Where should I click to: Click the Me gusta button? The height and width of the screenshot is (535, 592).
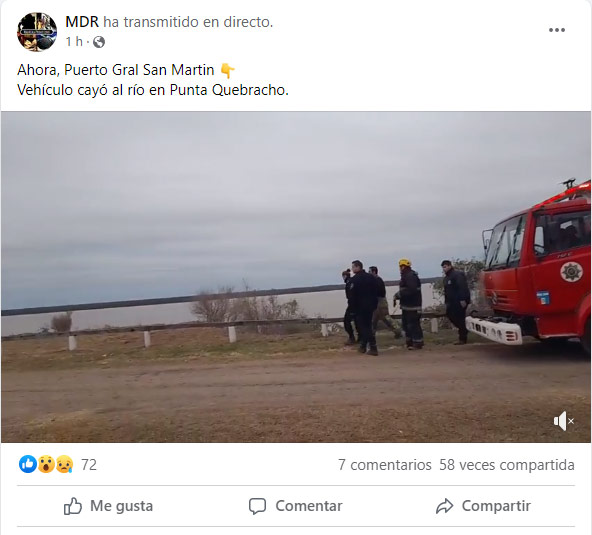[108, 506]
